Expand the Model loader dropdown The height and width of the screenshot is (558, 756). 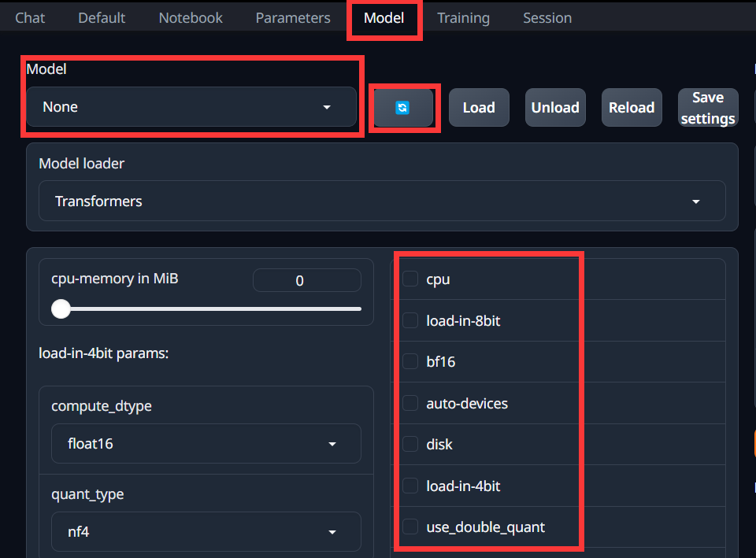click(381, 201)
